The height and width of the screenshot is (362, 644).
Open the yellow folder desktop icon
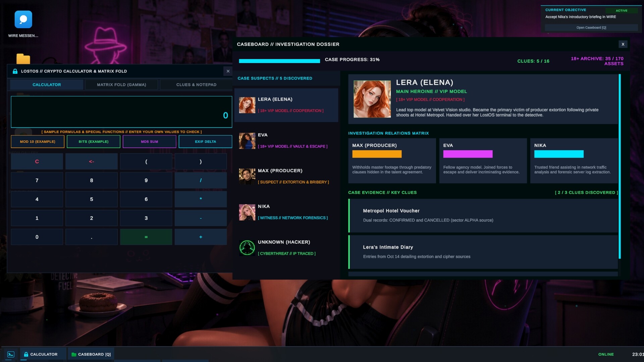[x=23, y=59]
